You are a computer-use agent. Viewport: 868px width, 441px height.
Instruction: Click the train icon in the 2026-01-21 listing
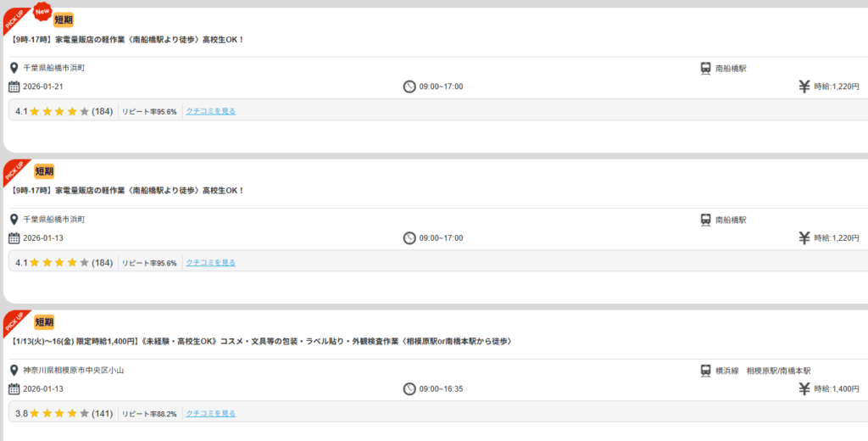tap(705, 68)
